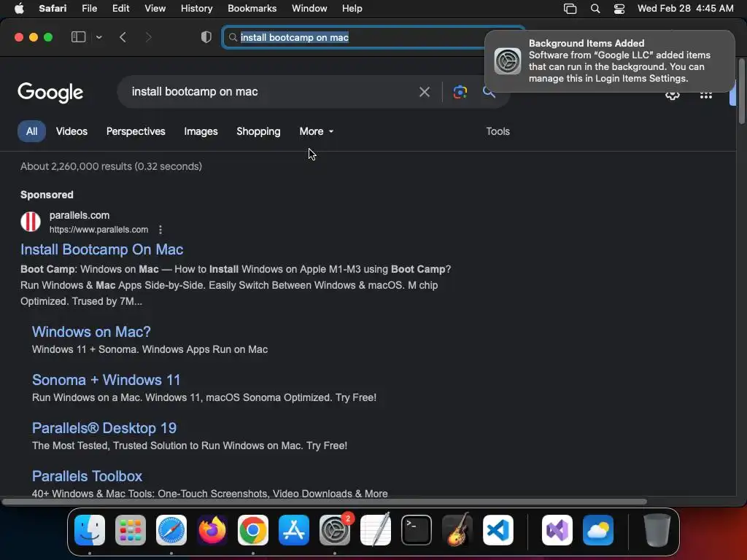Open Google settings gear icon
747x560 pixels.
click(672, 95)
